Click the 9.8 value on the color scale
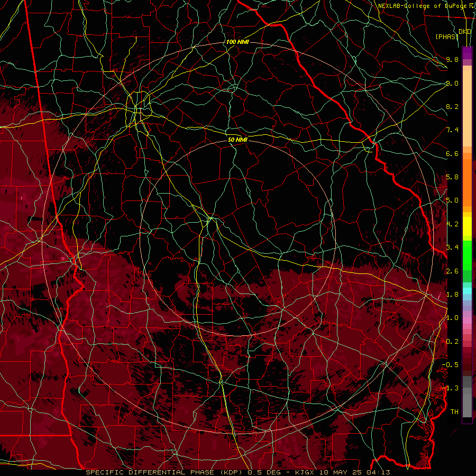Image resolution: width=476 pixels, height=476 pixels. click(x=452, y=59)
